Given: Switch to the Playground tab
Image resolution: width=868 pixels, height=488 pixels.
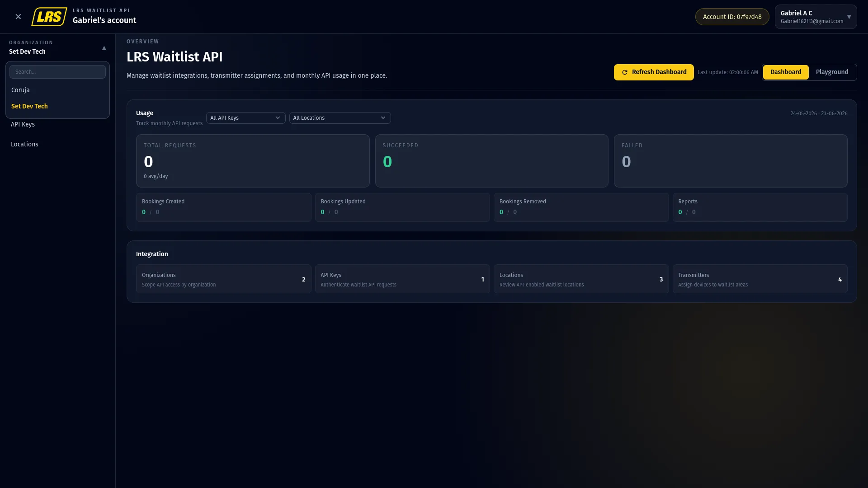Looking at the screenshot, I should (x=832, y=72).
